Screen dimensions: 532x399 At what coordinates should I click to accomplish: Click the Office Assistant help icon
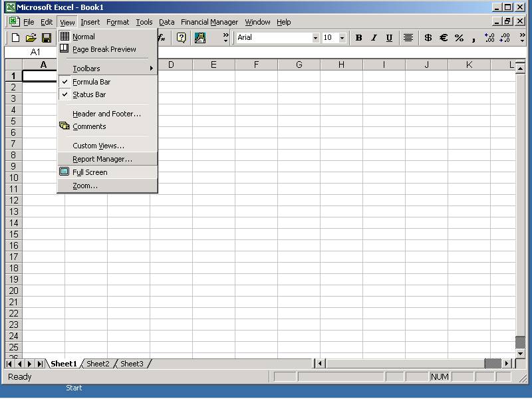tap(181, 38)
